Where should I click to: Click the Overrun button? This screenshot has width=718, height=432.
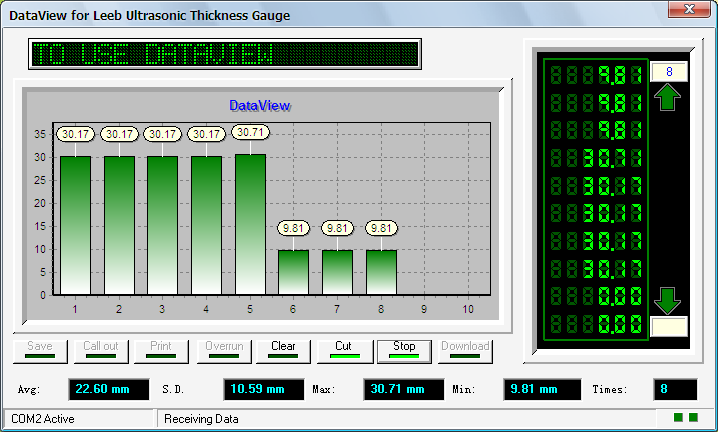coord(222,350)
